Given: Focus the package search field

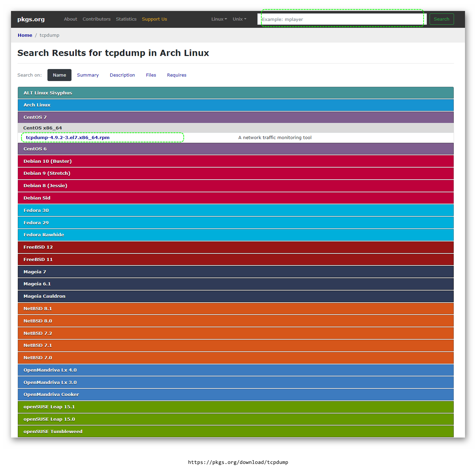Looking at the screenshot, I should coord(342,19).
